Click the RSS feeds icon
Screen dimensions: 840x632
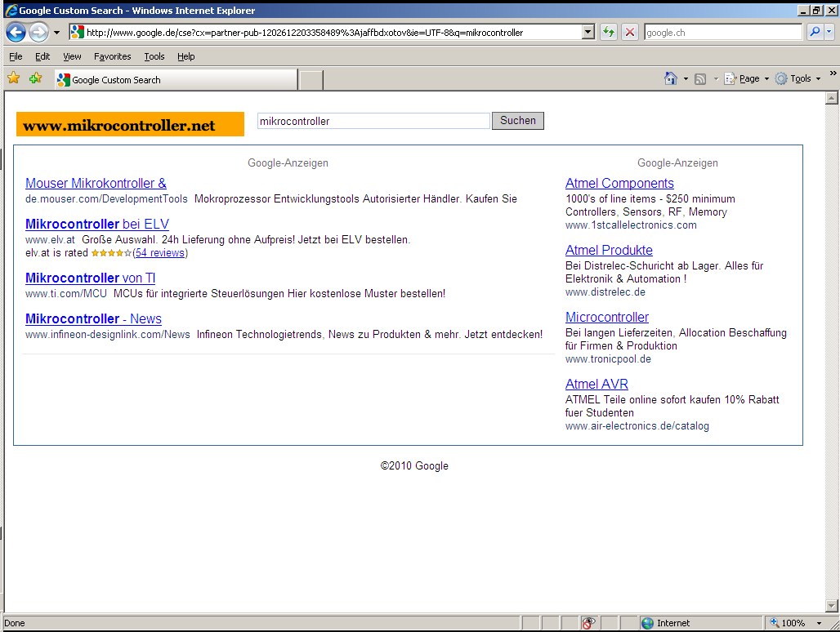click(x=700, y=79)
